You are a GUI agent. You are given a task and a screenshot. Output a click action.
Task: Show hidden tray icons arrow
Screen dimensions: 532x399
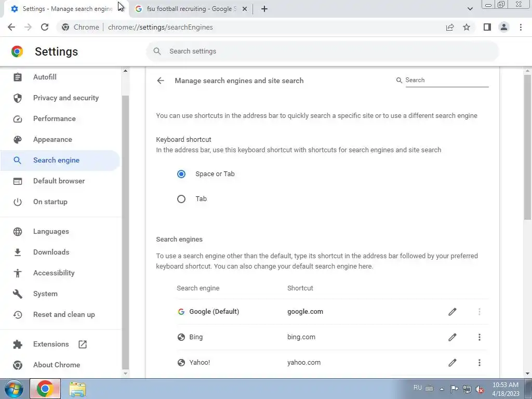[442, 389]
